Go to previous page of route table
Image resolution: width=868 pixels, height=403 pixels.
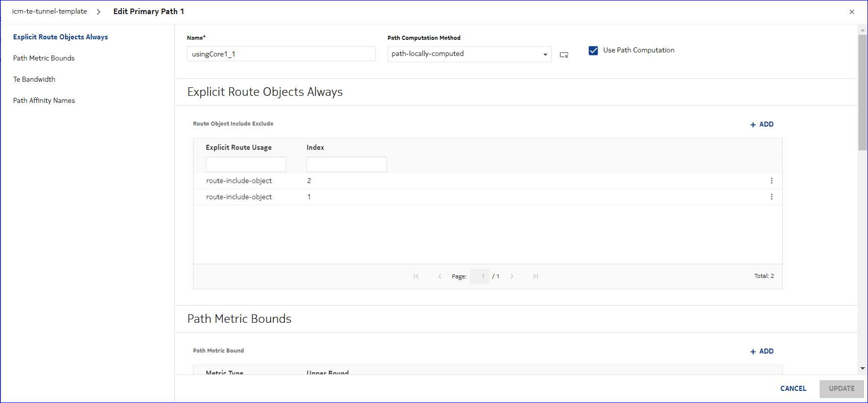(x=440, y=276)
